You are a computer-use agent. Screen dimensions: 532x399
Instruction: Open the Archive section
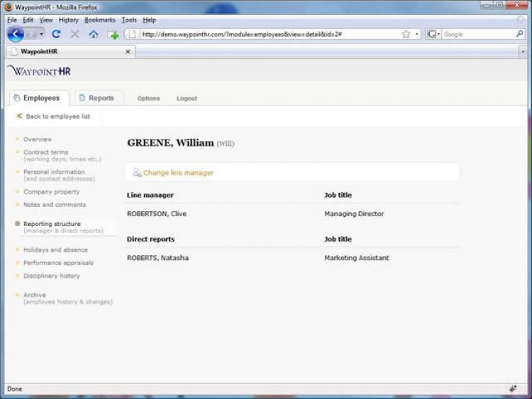[x=34, y=295]
